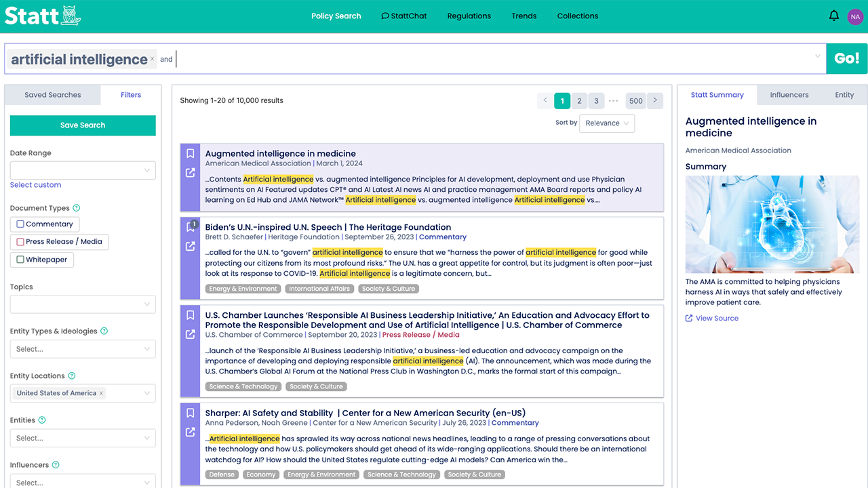Jump to results page 500
Screen dimensions: 868x488
[635, 101]
